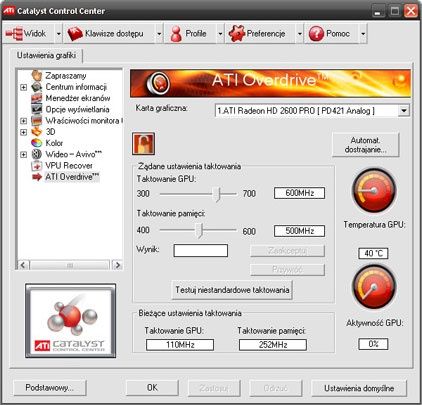Click the Widok toolbar icon
The width and height of the screenshot is (422, 405).
14,34
